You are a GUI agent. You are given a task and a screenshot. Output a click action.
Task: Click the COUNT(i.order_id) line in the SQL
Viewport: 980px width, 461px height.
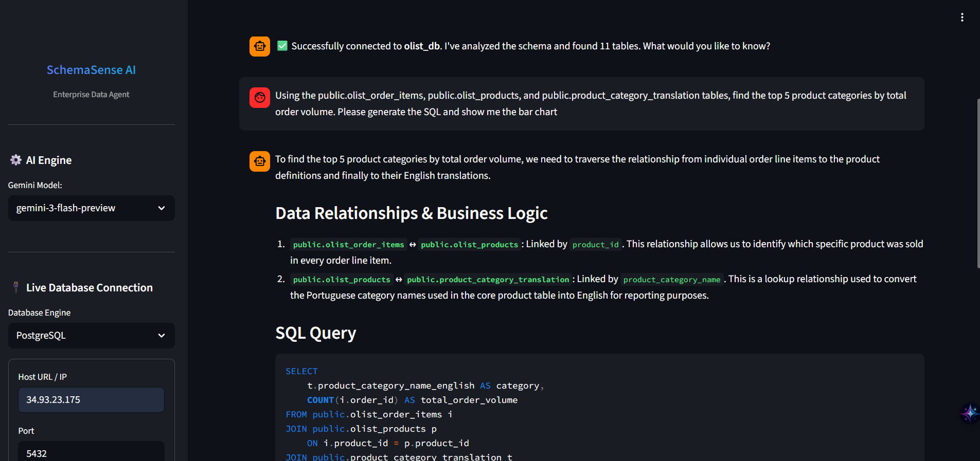412,400
